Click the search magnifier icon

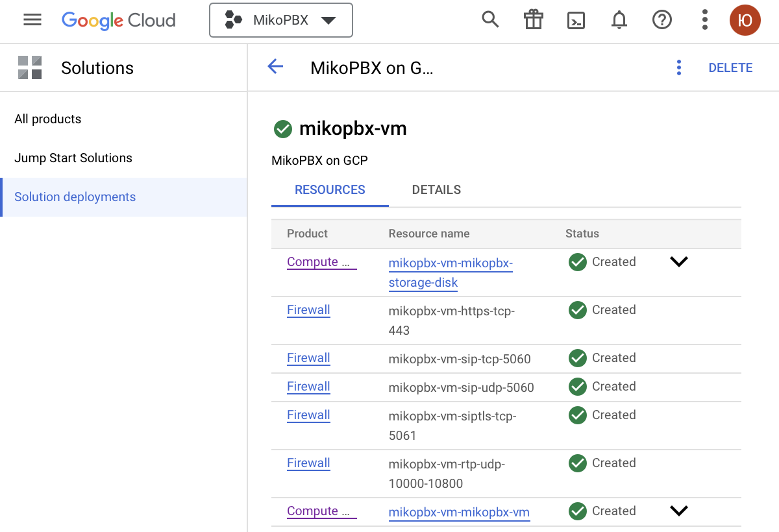point(490,20)
